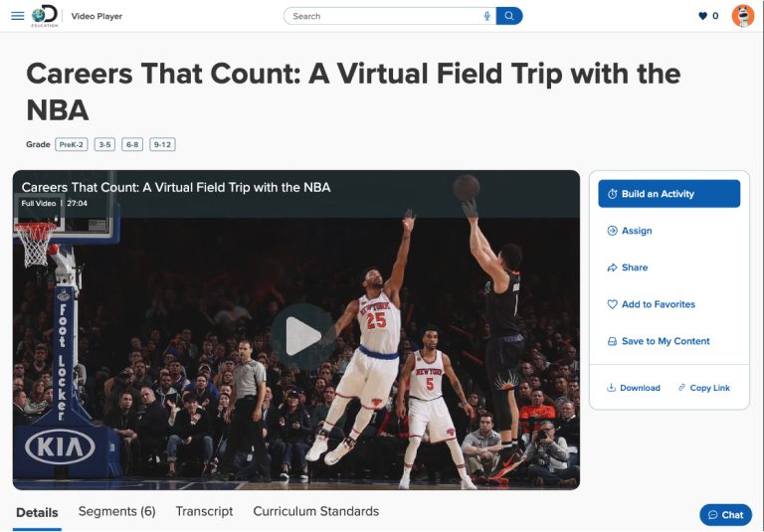The image size is (764, 532).
Task: Click Copy Link
Action: click(x=704, y=388)
